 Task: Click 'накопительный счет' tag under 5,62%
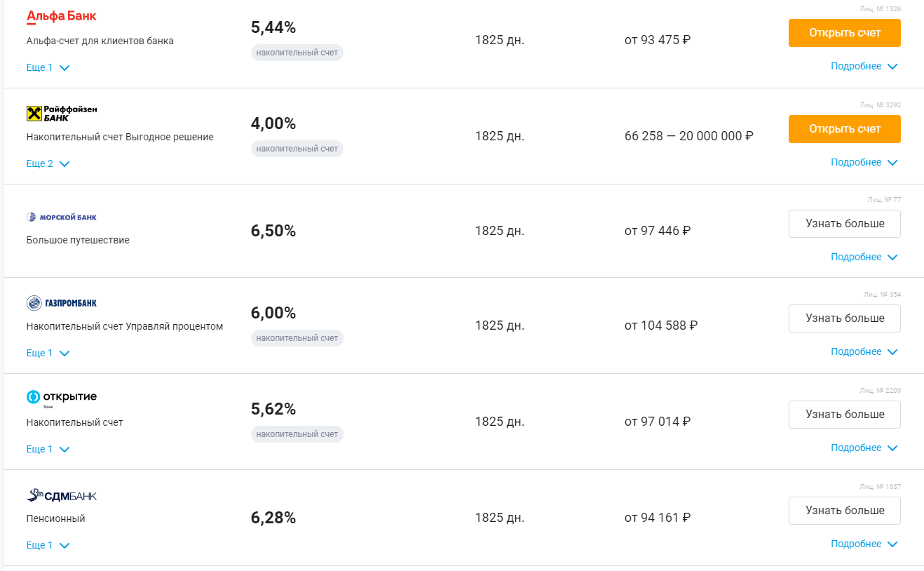[297, 435]
